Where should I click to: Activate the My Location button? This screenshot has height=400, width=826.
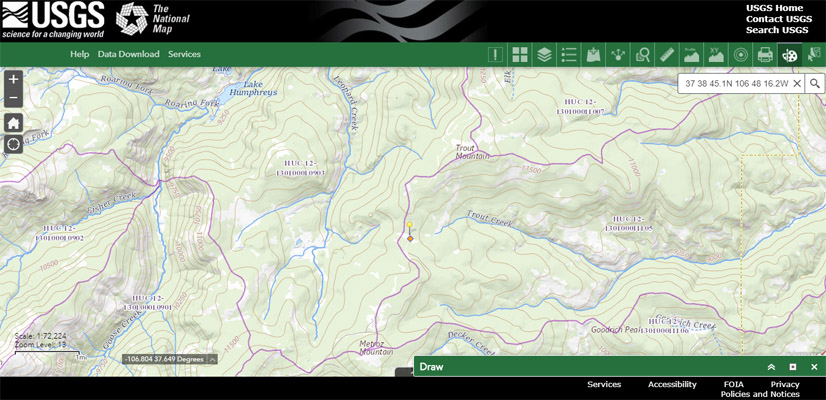(14, 144)
